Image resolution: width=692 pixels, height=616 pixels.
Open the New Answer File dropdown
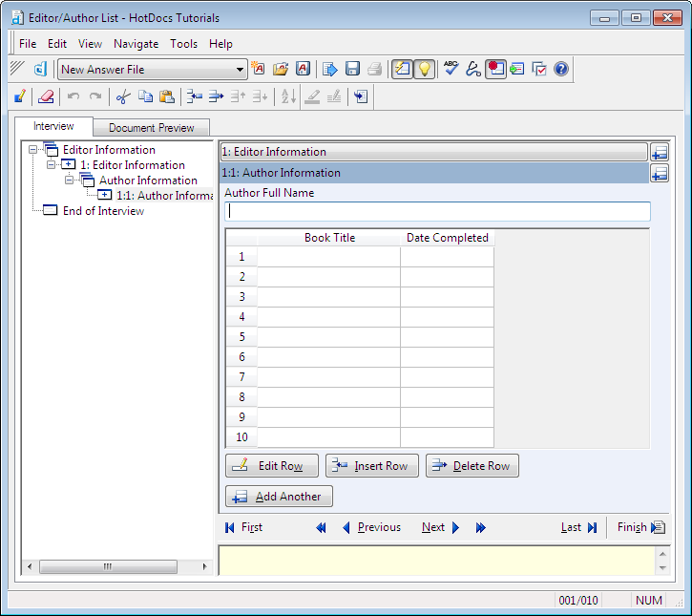[240, 70]
